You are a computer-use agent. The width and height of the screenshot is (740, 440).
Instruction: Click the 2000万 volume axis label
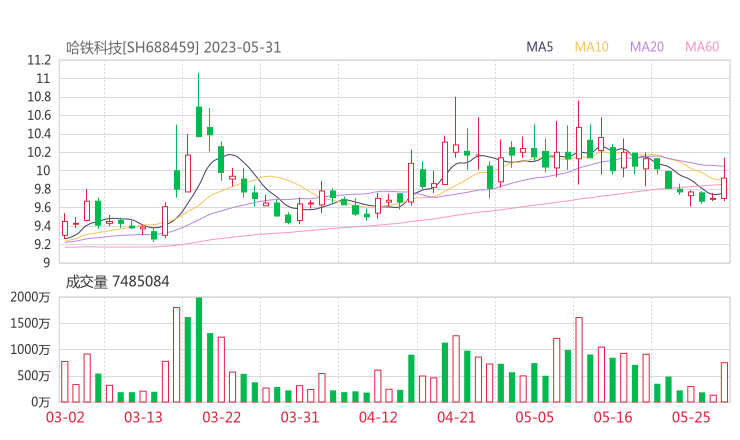[30, 297]
